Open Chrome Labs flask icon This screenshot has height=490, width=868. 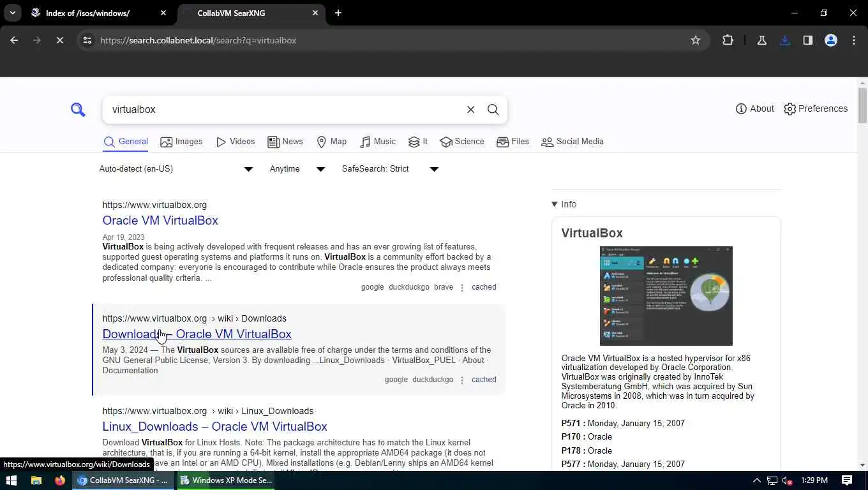tap(761, 40)
